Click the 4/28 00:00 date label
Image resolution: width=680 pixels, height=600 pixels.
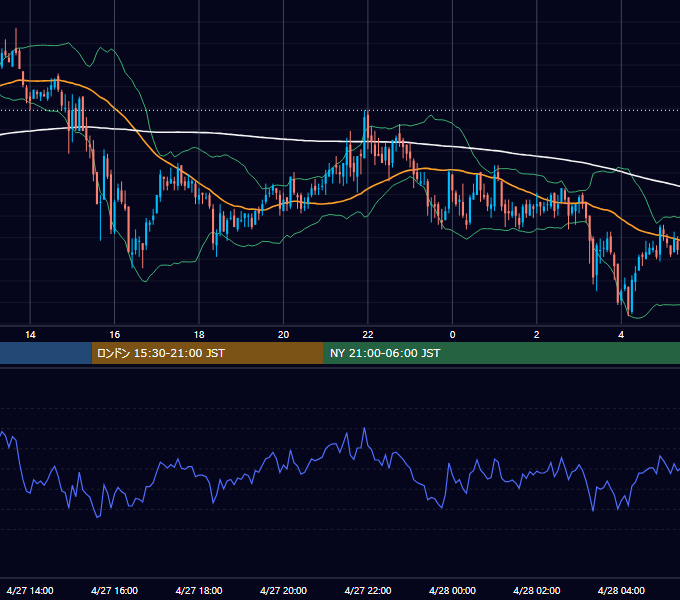click(452, 590)
